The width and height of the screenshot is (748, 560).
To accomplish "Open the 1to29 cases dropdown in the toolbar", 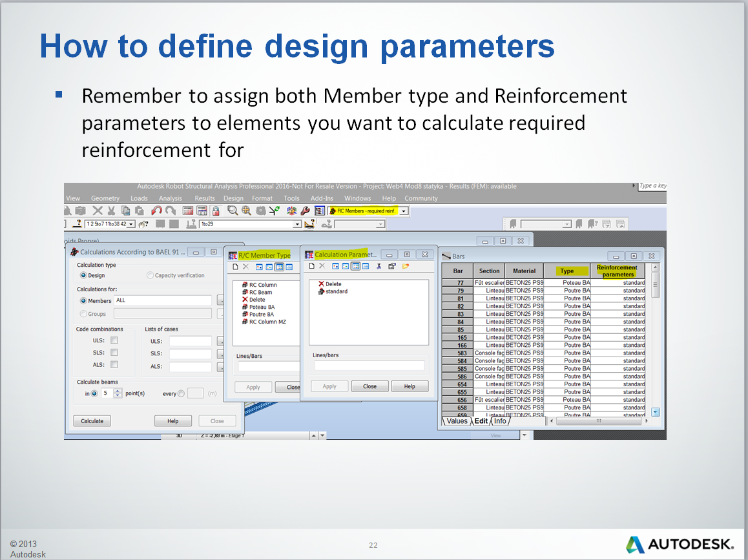I will click(x=298, y=224).
